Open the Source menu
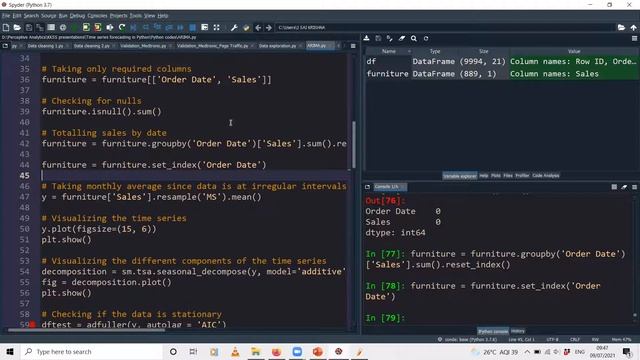 click(49, 16)
